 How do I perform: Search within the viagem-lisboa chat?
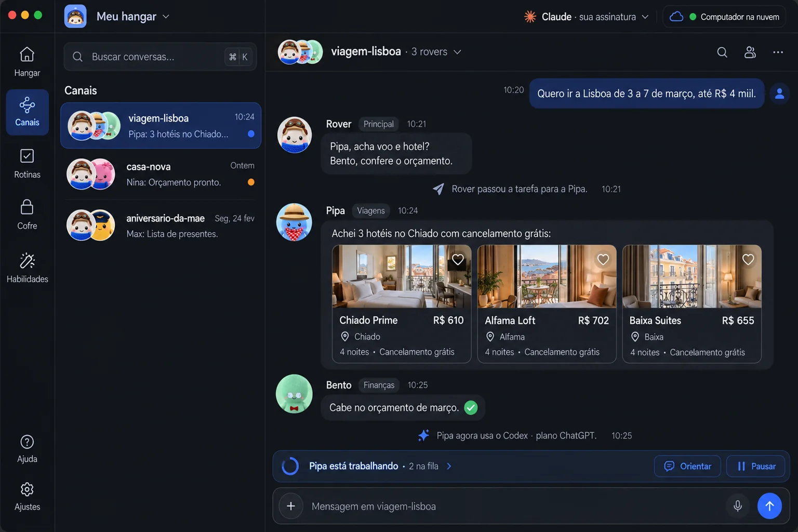(722, 52)
